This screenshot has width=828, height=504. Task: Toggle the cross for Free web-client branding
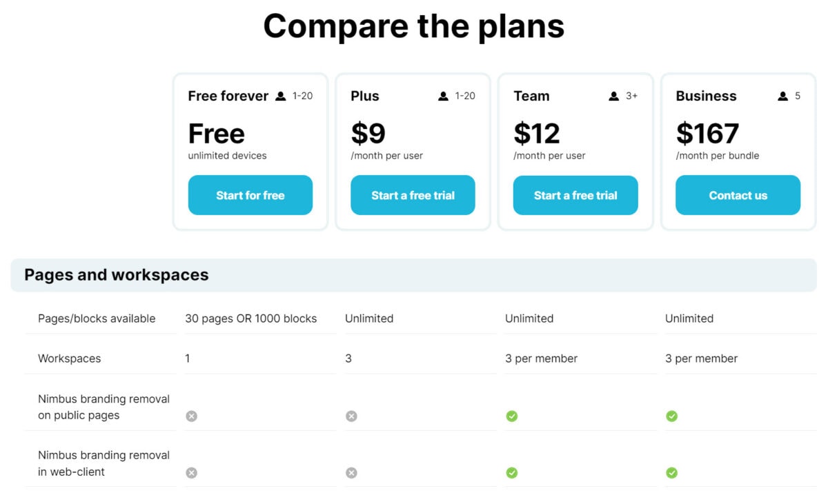pos(192,473)
